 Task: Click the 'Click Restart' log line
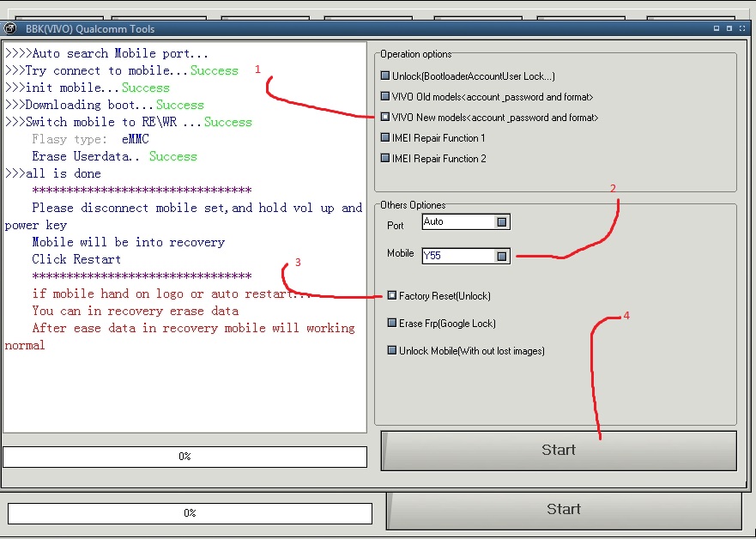(x=76, y=259)
